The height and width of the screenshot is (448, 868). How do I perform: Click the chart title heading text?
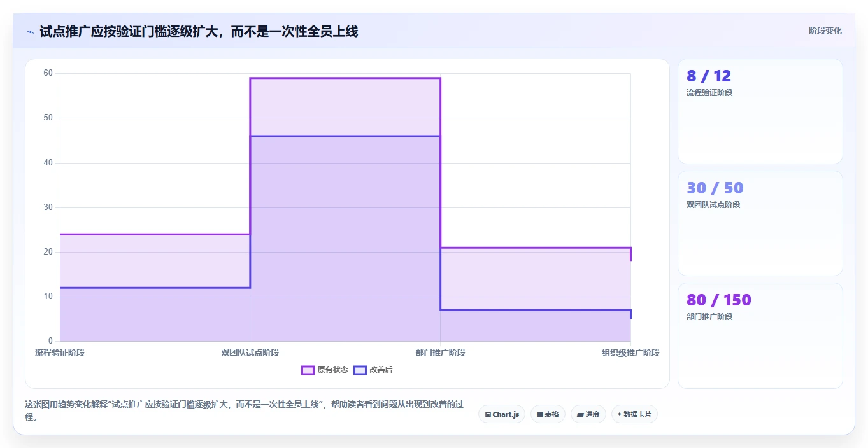[199, 31]
